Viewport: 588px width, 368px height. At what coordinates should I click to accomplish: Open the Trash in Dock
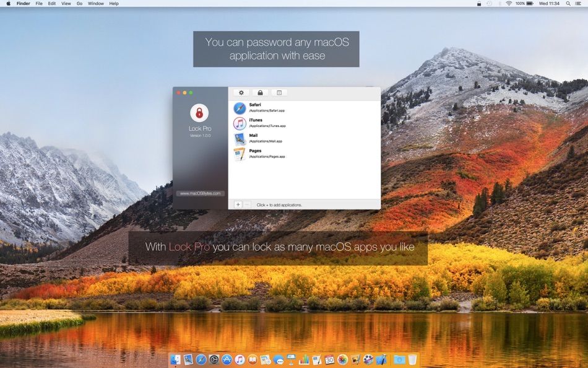pyautogui.click(x=412, y=360)
